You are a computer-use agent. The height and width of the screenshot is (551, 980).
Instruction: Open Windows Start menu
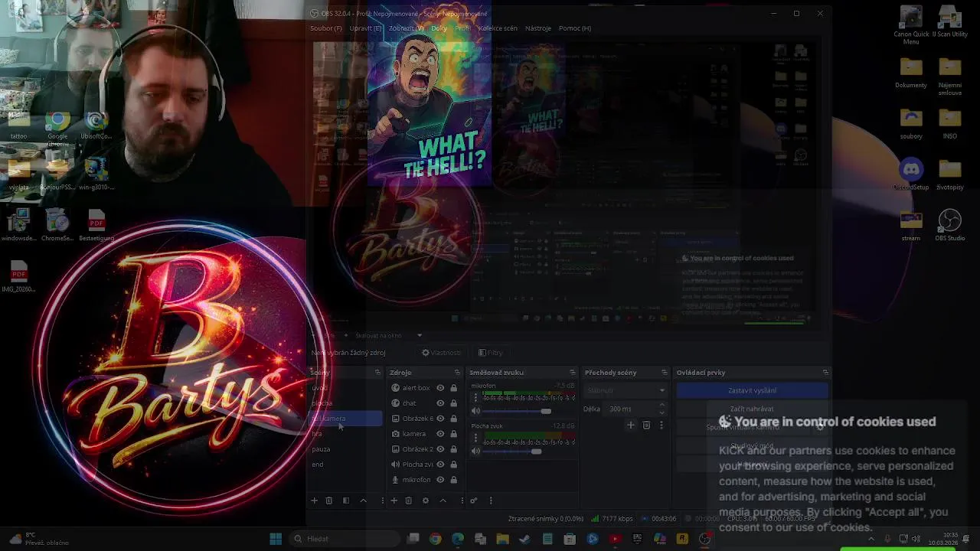[x=276, y=539]
